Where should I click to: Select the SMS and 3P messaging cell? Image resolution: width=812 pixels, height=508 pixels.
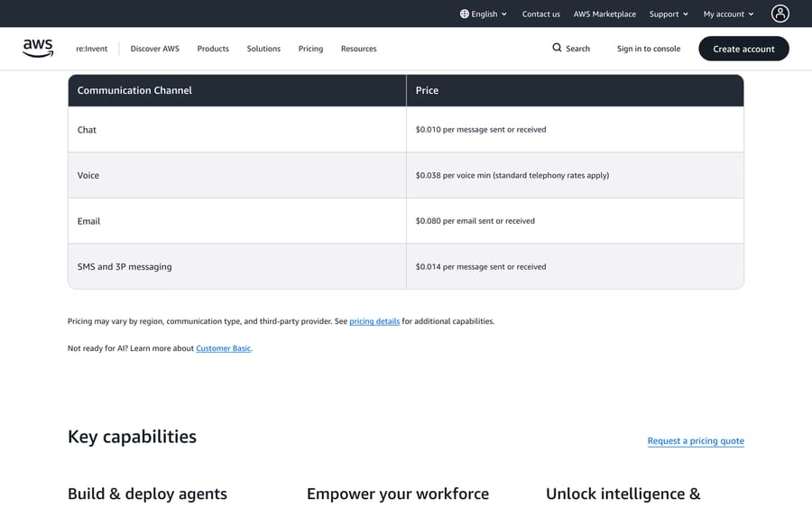click(237, 267)
